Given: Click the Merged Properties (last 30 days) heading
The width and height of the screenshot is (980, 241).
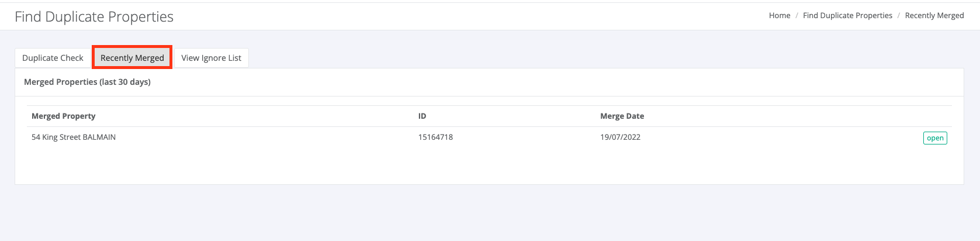Looking at the screenshot, I should 87,82.
